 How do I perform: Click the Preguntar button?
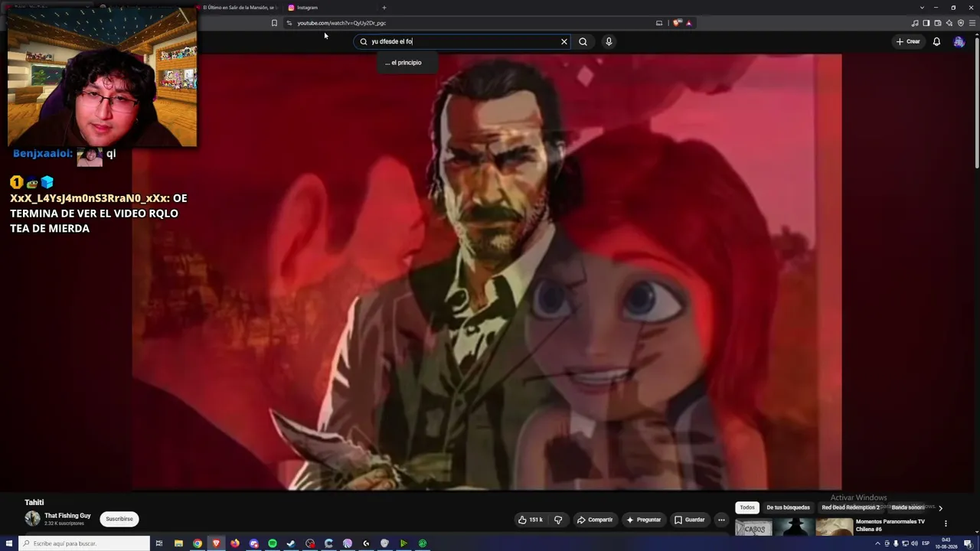pos(643,520)
